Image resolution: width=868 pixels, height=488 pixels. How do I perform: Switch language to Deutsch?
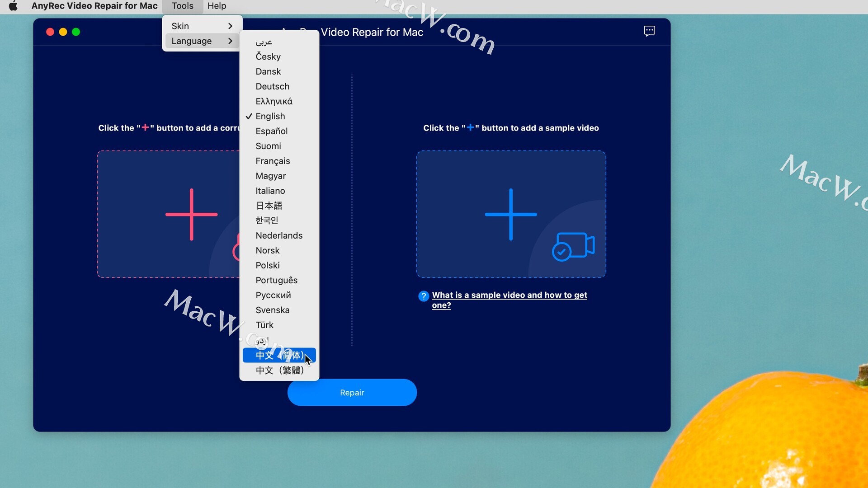coord(279,86)
